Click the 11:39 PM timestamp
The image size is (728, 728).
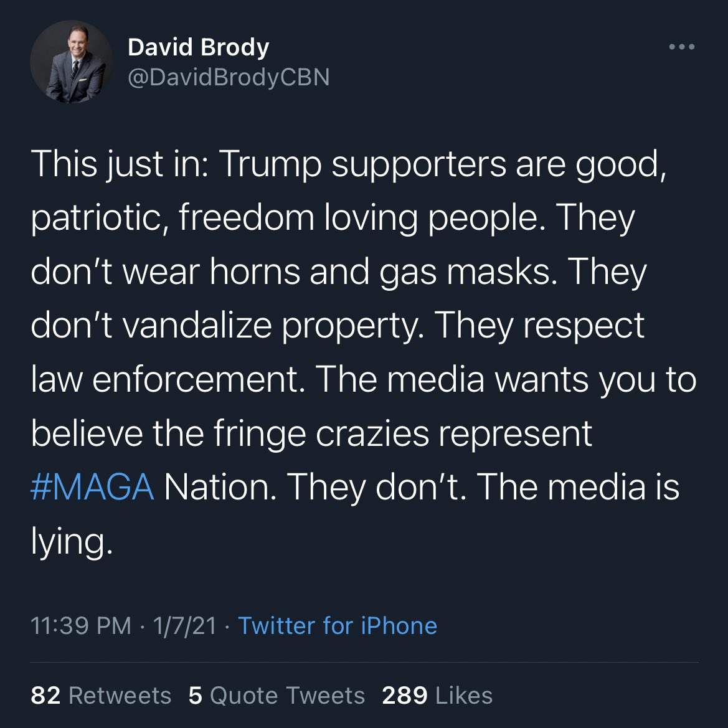[81, 625]
